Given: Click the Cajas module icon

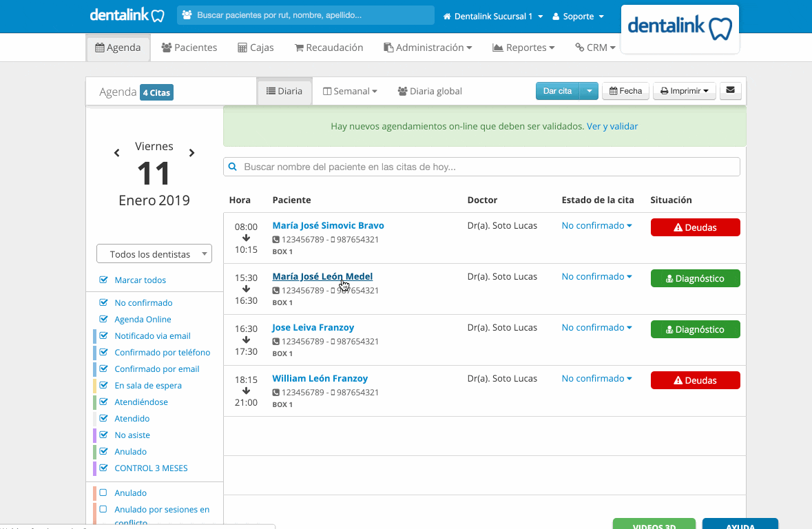Looking at the screenshot, I should point(242,48).
